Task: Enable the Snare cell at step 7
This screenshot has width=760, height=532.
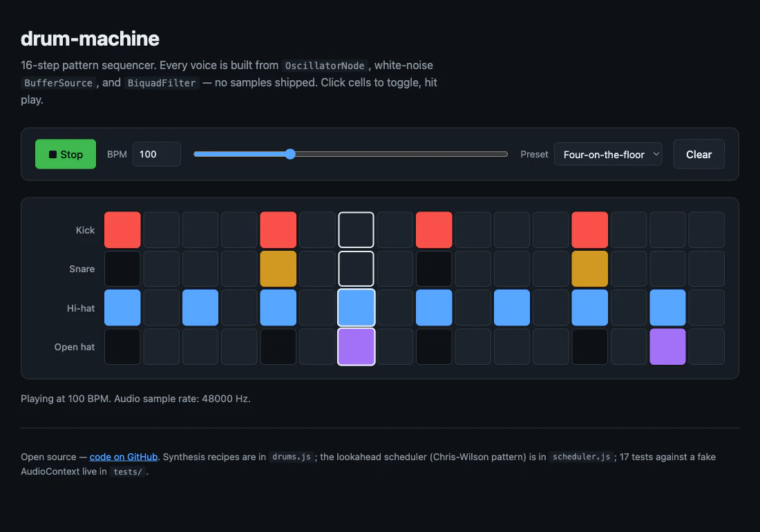Action: pyautogui.click(x=357, y=269)
